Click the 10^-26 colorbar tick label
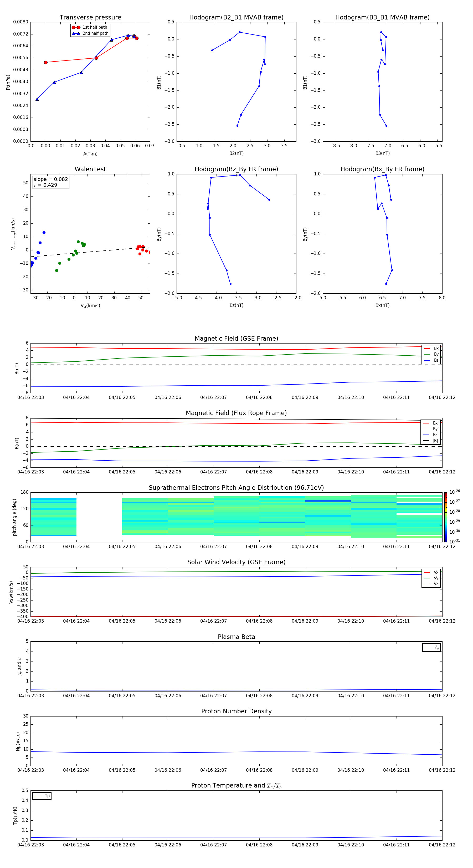The height and width of the screenshot is (868, 473). pyautogui.click(x=455, y=492)
